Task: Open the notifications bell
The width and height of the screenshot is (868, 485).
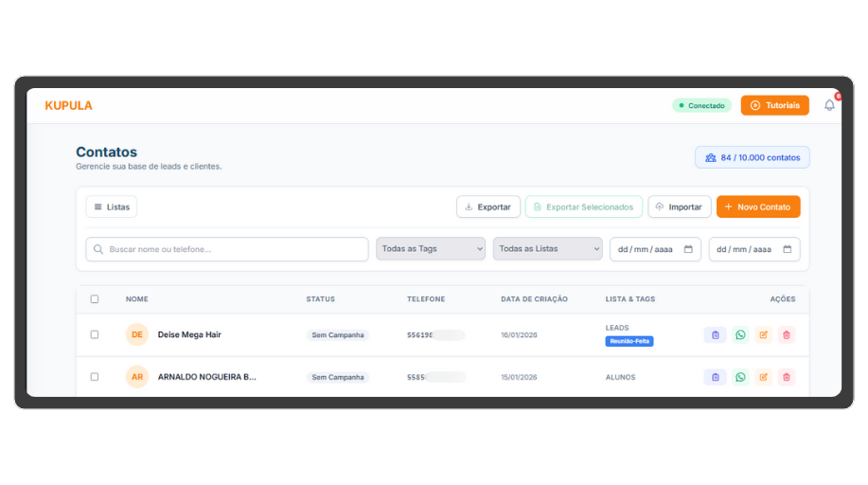Action: click(829, 105)
